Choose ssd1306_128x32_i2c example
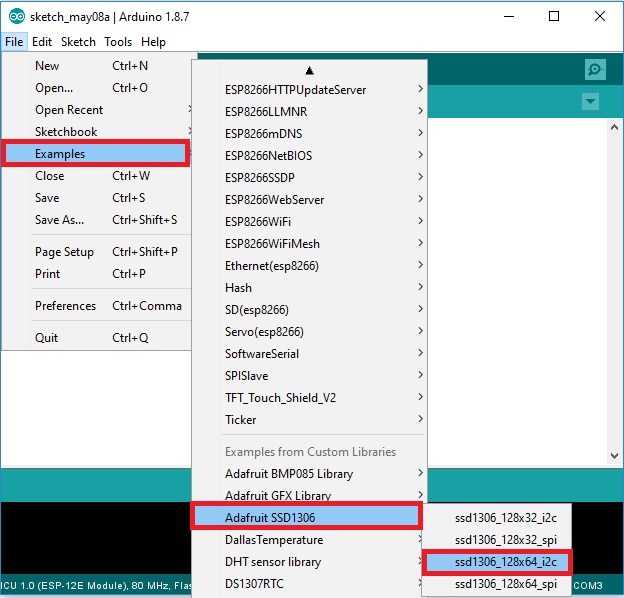The image size is (624, 598). (x=498, y=518)
